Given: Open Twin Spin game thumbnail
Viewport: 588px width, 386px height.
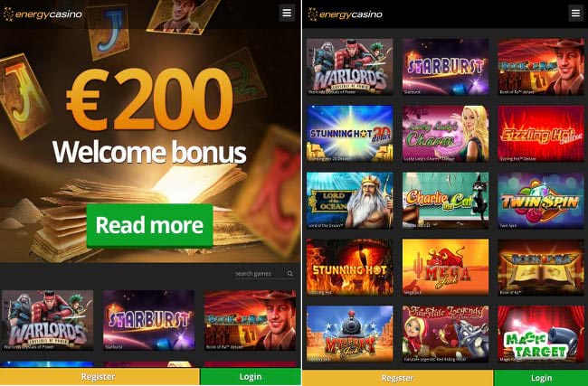Looking at the screenshot, I should [541, 201].
